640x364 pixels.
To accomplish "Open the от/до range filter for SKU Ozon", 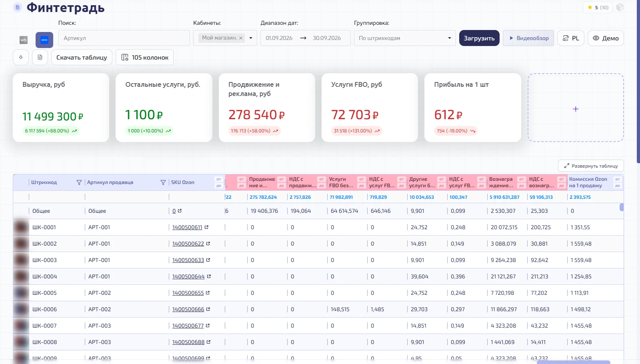I will click(219, 182).
